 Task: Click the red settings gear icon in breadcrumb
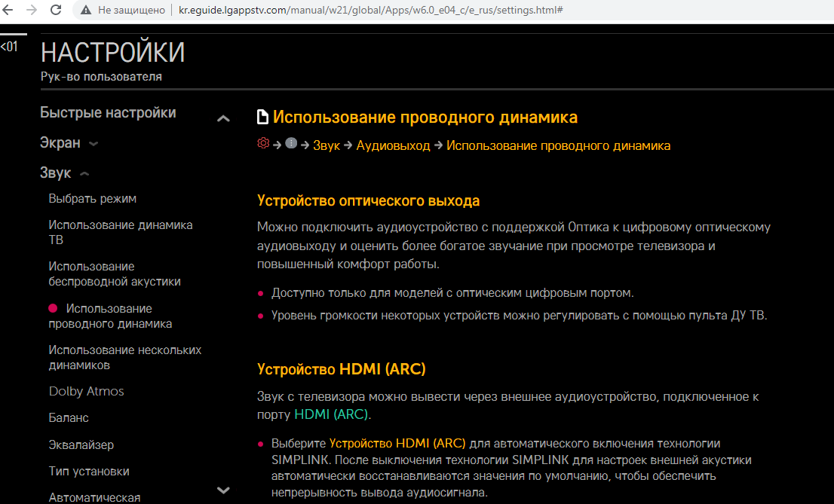[x=263, y=144]
